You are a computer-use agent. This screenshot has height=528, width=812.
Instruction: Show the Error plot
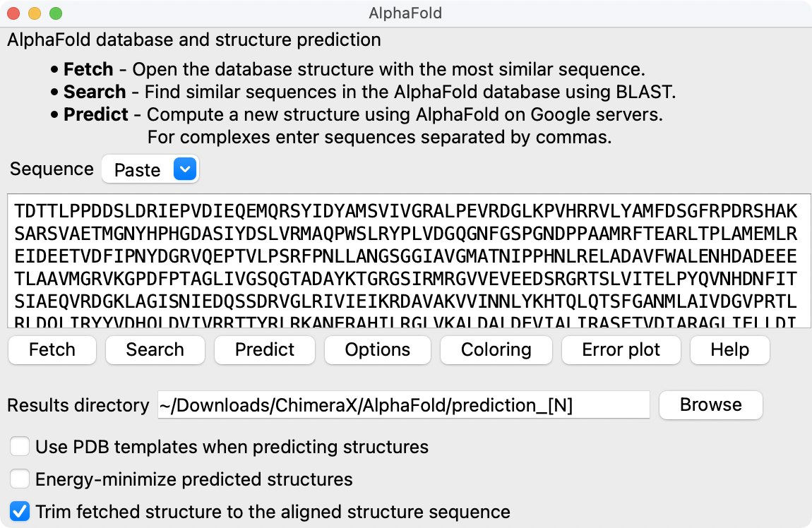tap(621, 350)
